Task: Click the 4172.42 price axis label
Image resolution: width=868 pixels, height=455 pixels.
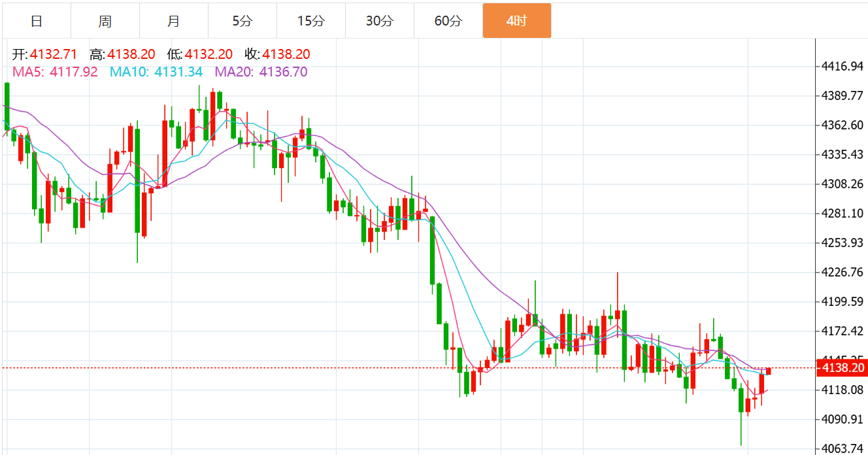Action: pos(843,331)
